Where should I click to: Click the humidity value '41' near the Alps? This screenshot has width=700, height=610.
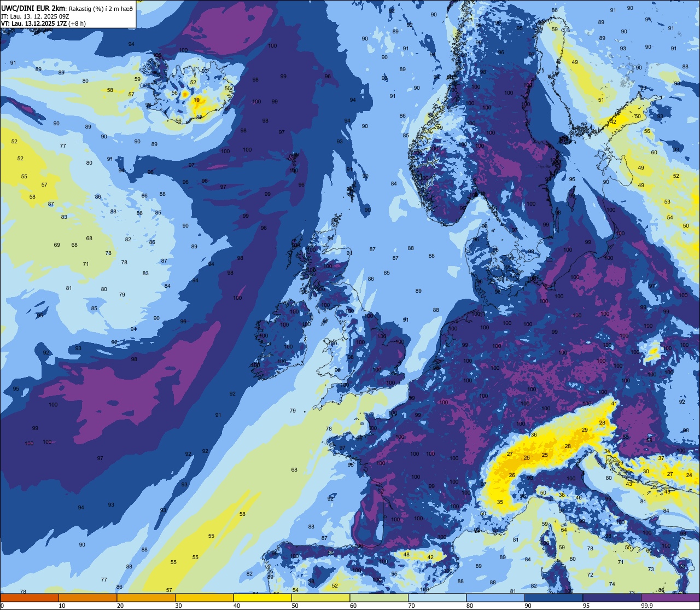614,404
